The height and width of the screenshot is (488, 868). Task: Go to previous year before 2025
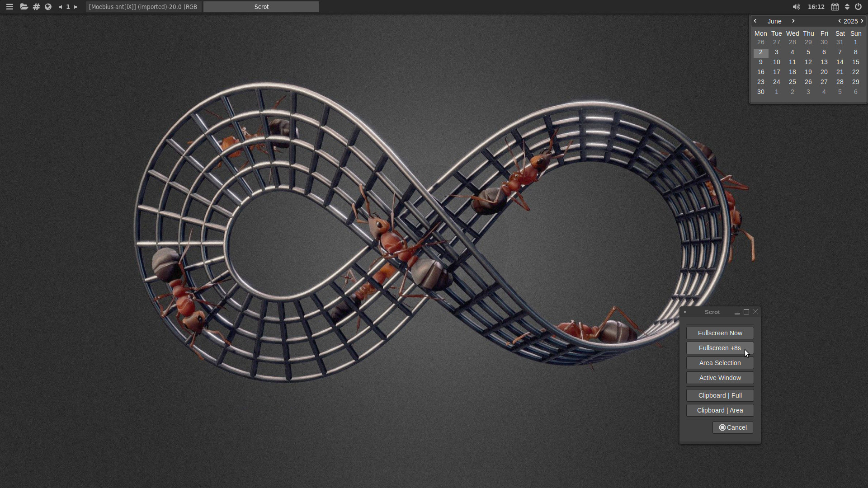(x=840, y=21)
